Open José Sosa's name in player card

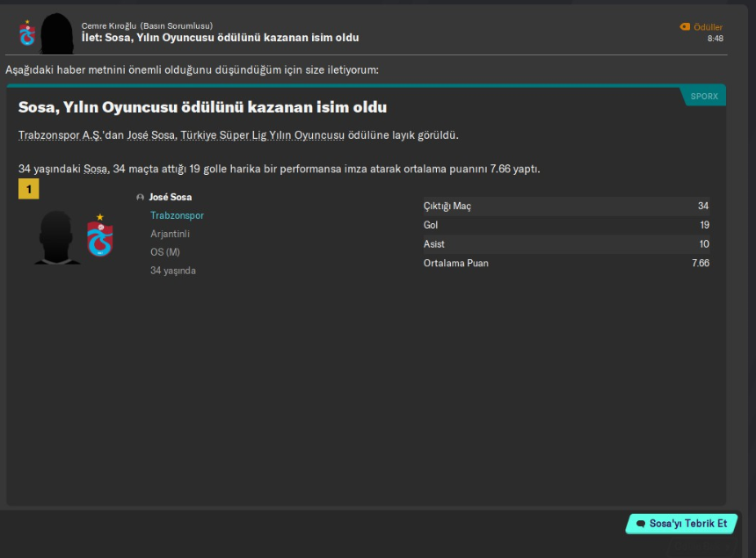(x=171, y=198)
